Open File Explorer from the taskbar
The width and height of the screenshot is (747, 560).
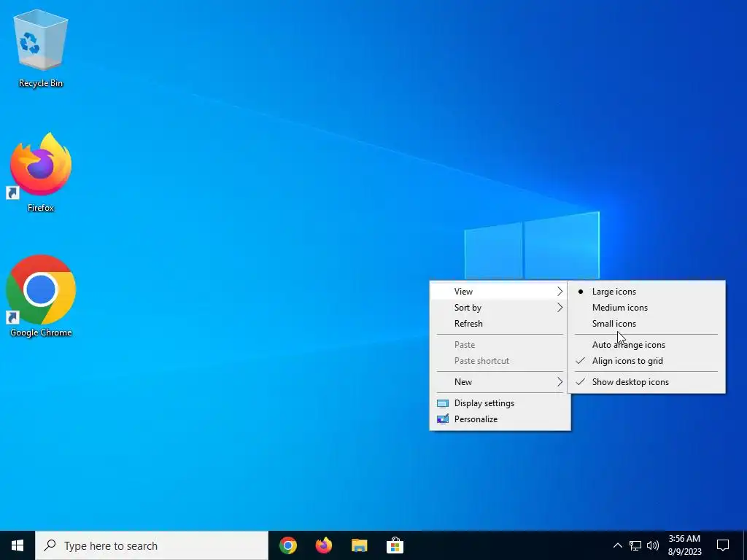pos(359,545)
